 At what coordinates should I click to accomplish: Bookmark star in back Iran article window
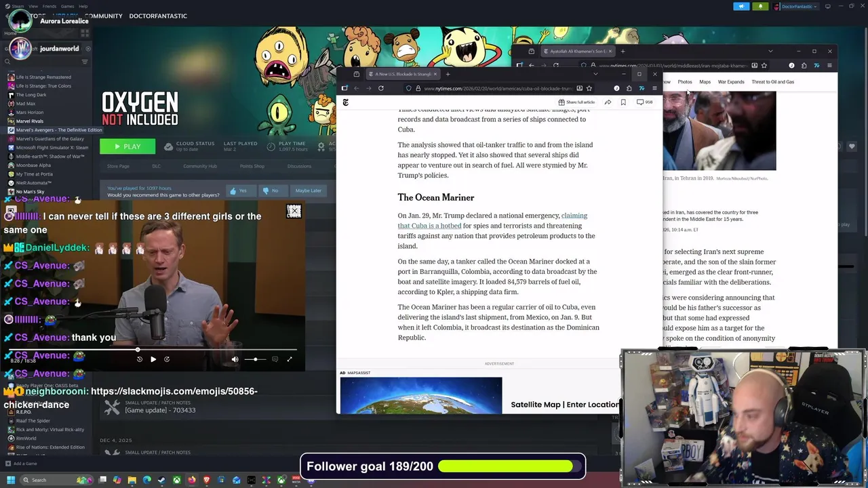[x=764, y=66]
